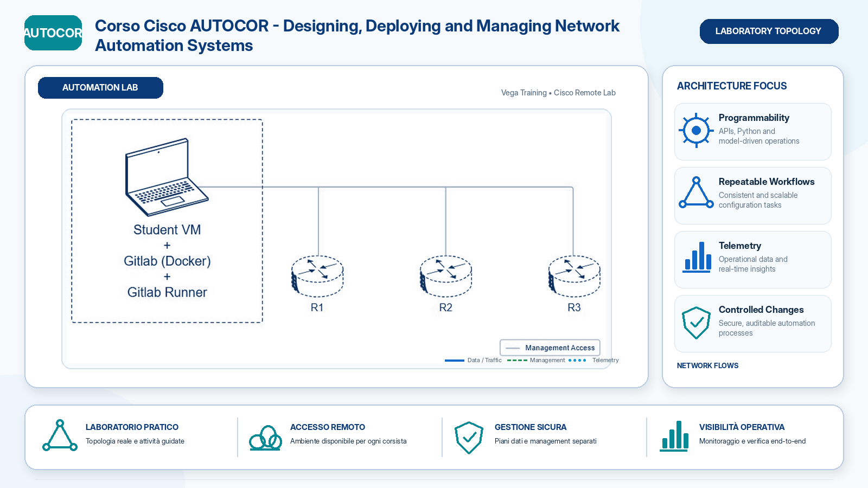This screenshot has height=488, width=868.
Task: Click the Laboratorio Pratico triangle icon
Action: pyautogui.click(x=60, y=435)
